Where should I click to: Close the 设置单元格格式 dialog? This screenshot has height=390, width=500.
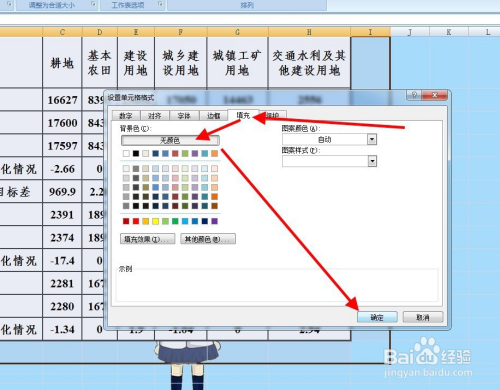coord(434,95)
